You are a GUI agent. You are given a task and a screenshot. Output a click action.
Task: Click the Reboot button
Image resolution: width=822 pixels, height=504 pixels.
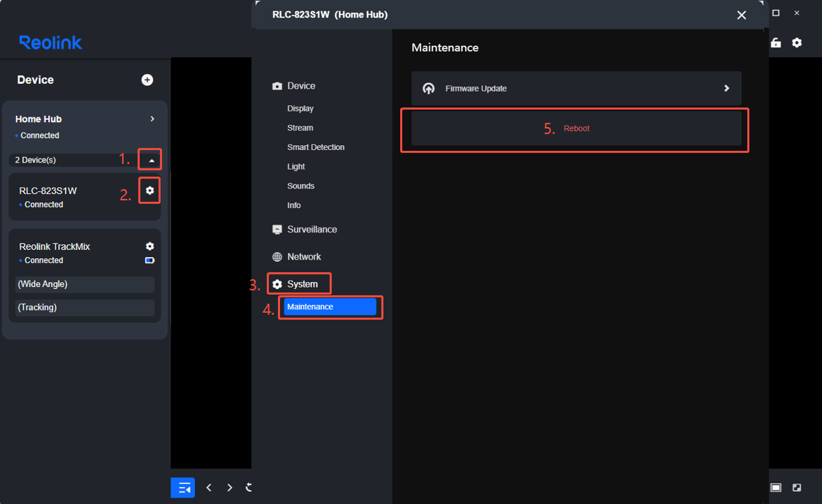point(576,128)
